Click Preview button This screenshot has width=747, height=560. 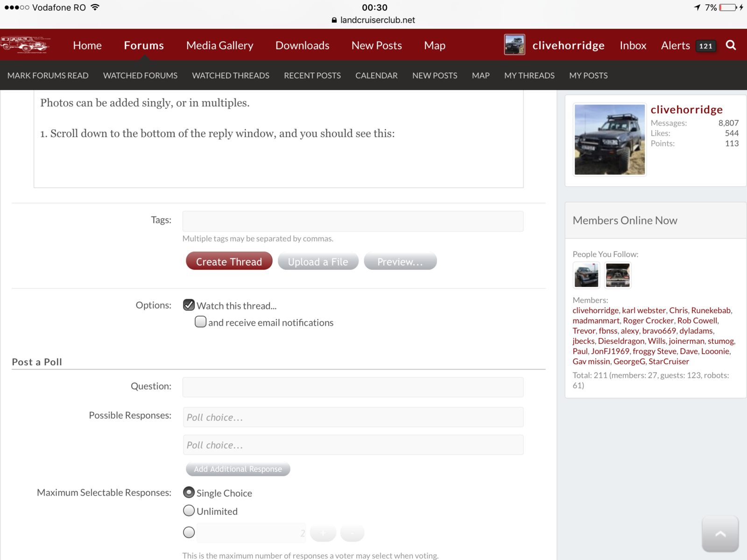[x=400, y=261]
